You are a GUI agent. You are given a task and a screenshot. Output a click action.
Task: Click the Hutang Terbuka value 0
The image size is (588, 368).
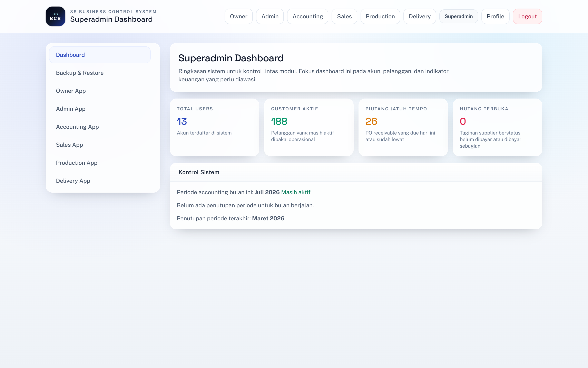tap(463, 121)
